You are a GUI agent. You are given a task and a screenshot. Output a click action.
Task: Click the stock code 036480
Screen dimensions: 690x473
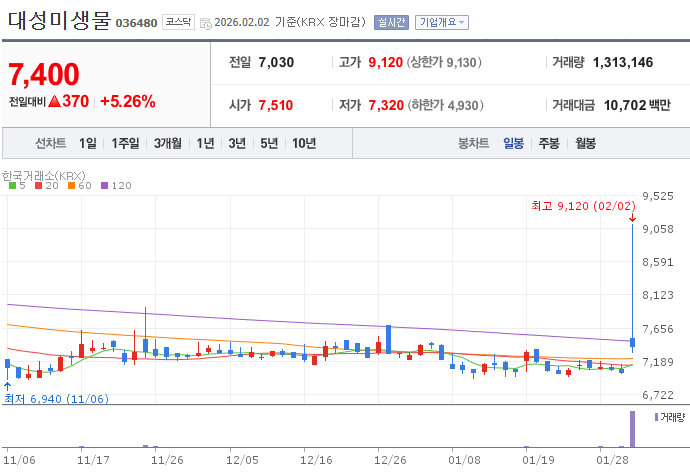136,23
